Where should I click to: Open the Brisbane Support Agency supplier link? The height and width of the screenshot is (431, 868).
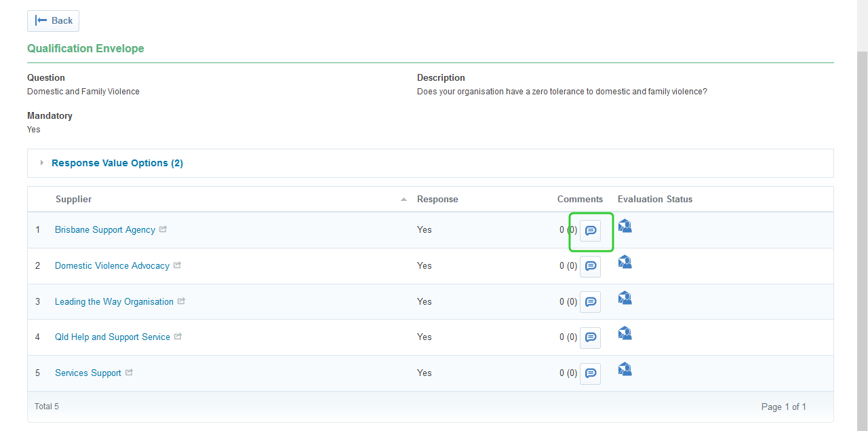[105, 230]
